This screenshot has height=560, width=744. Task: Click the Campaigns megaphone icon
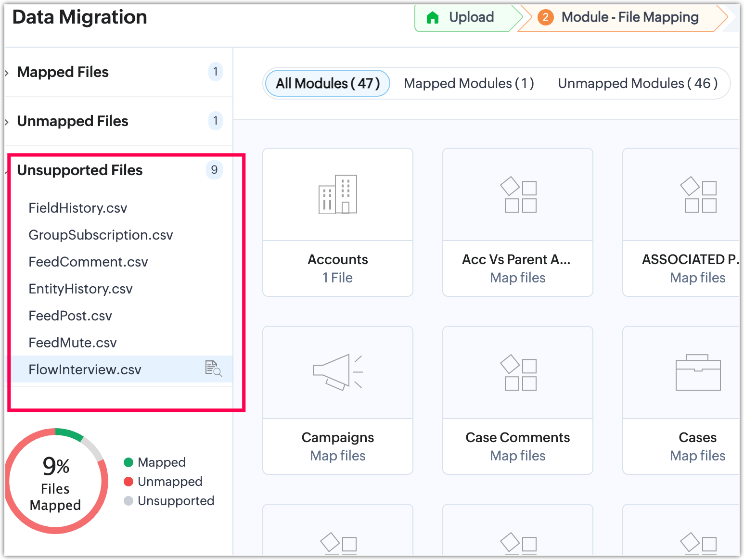click(x=338, y=372)
